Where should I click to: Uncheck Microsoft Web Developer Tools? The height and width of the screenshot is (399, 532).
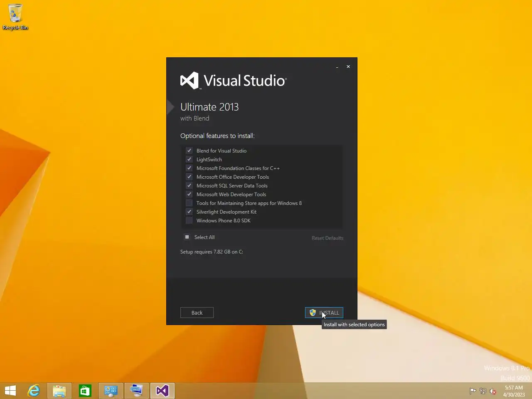tap(189, 194)
